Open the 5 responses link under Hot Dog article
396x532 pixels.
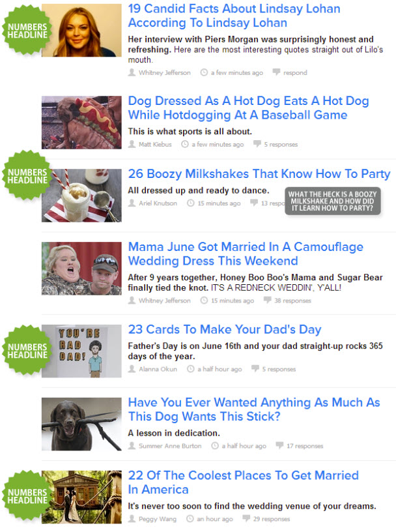[281, 145]
